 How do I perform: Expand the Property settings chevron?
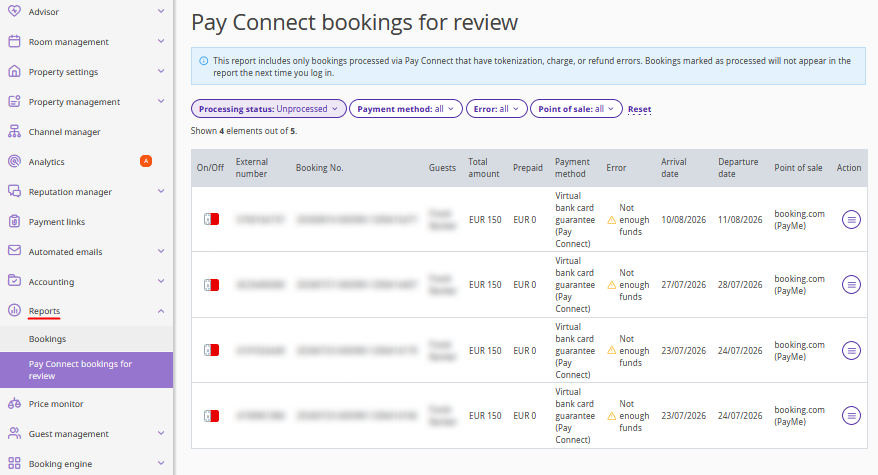coord(161,71)
